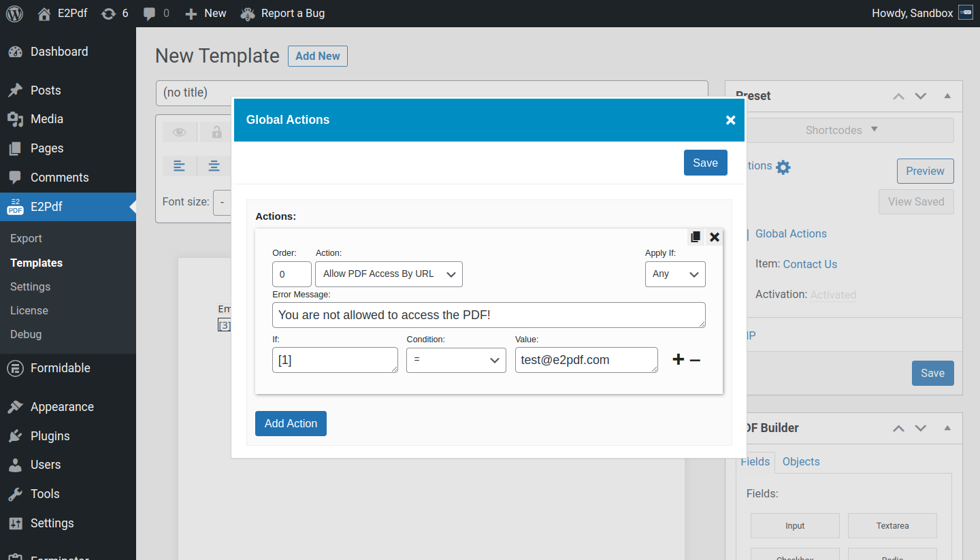The height and width of the screenshot is (560, 980).
Task: Duplicate the action with the copy icon
Action: tap(696, 237)
